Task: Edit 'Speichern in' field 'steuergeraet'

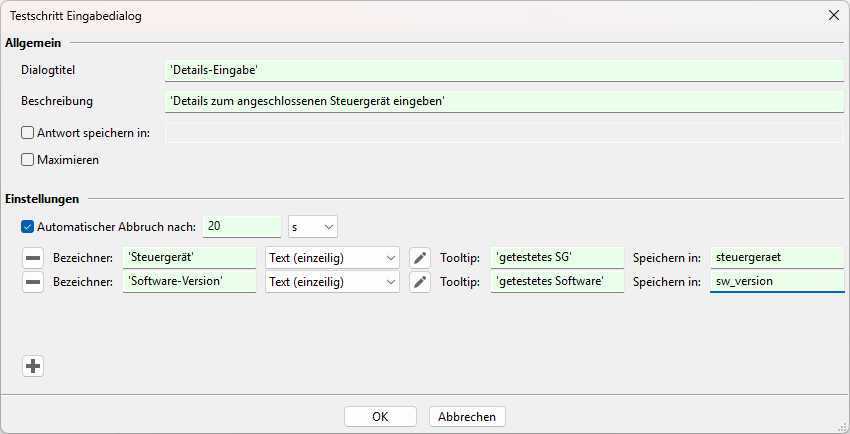Action: [x=777, y=258]
